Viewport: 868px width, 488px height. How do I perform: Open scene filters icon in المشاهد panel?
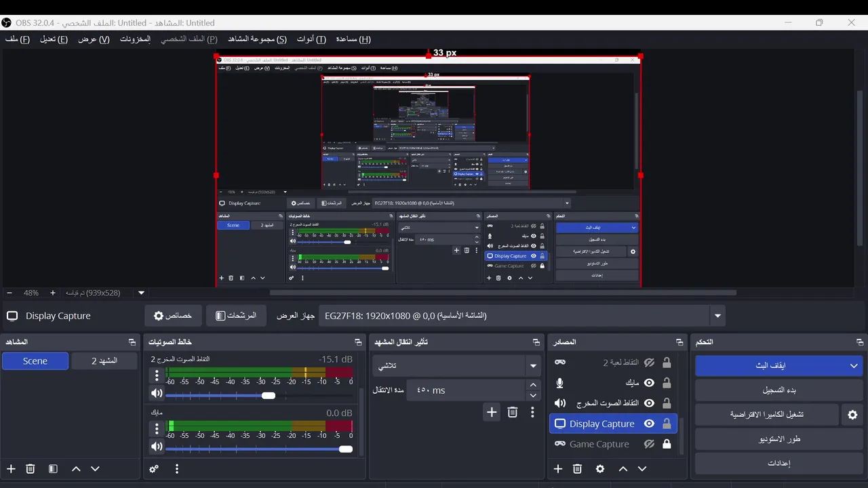point(53,469)
